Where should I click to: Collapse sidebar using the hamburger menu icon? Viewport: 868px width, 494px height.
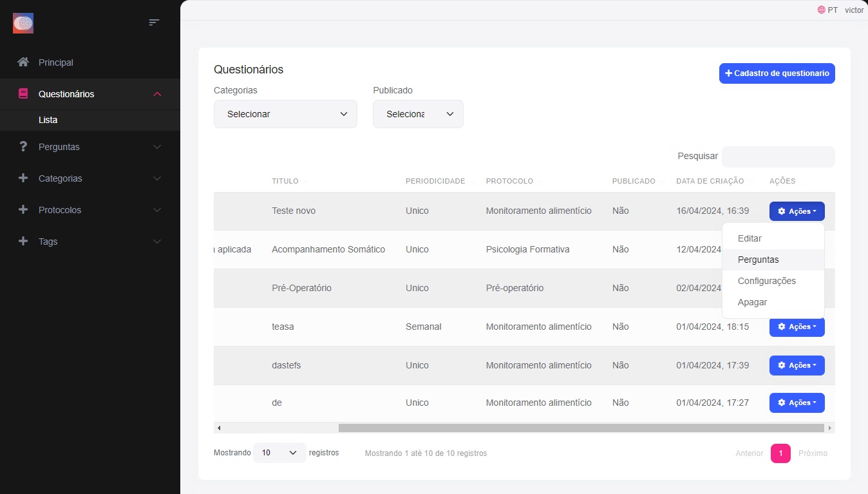(154, 23)
